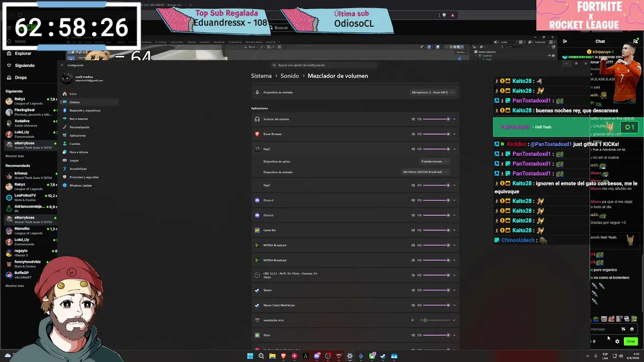Adjust the Sonidos del sistema volume slider
Viewport: 644px width, 362px height.
pos(436,119)
